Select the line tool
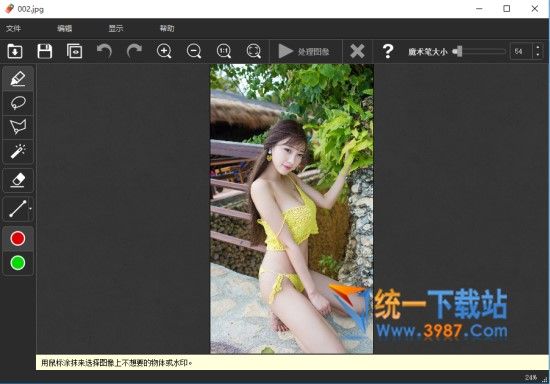 point(17,209)
